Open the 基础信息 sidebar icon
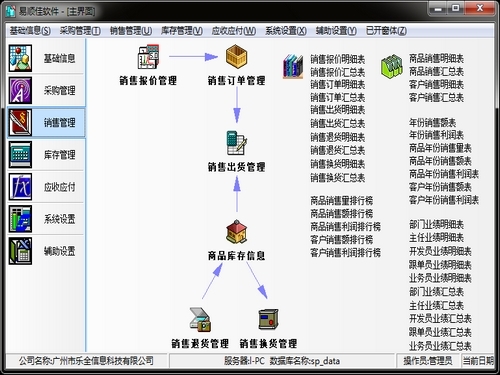 tap(20, 58)
